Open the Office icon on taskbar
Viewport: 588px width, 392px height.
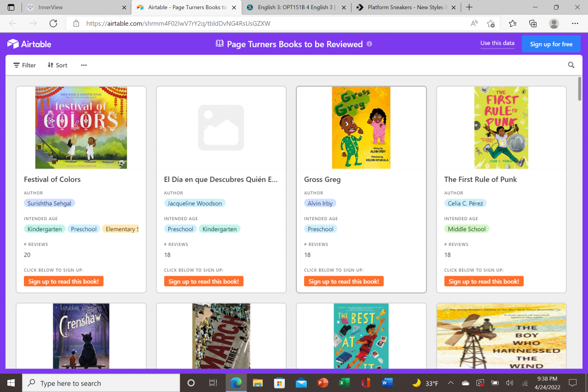(x=366, y=383)
